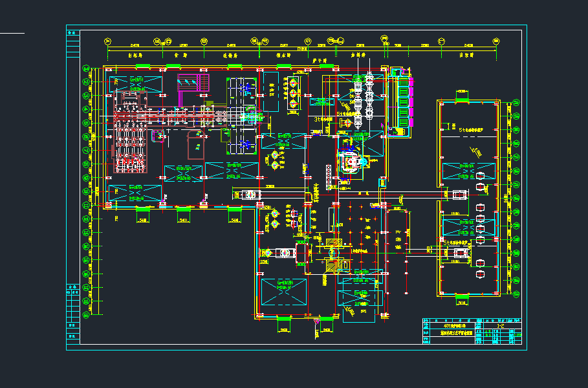Click the topmost green axis bubble on right side
The image size is (588, 388).
(x=516, y=102)
